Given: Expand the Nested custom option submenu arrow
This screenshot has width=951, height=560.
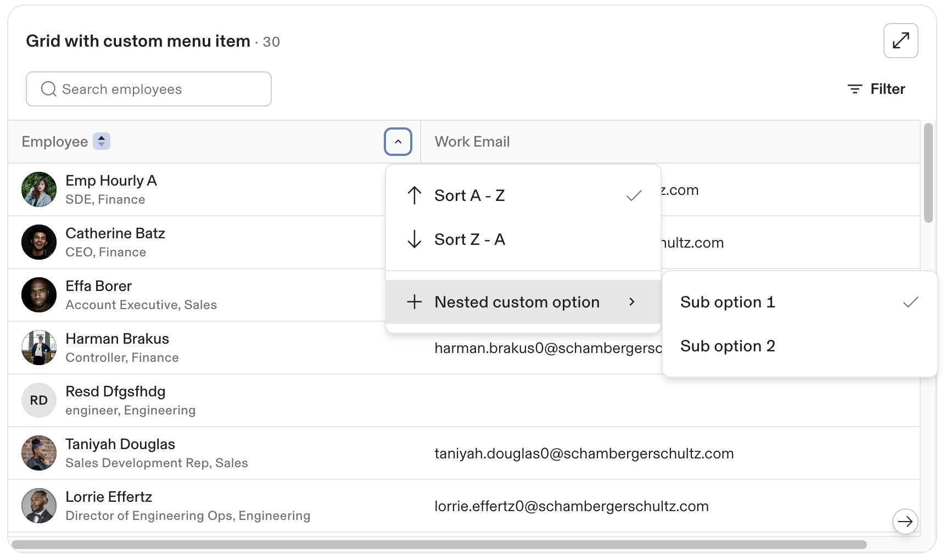Looking at the screenshot, I should 632,302.
